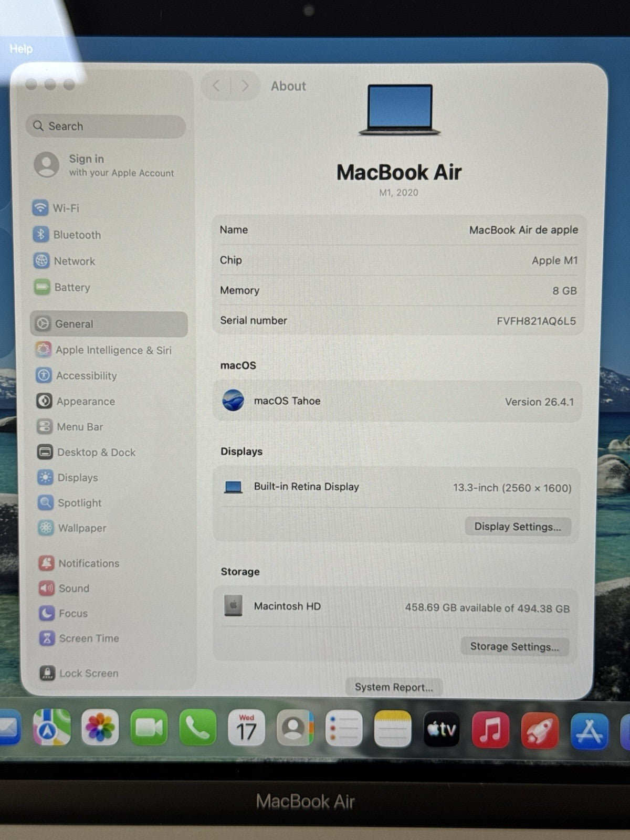
Task: Open App Store in the Dock
Action: point(590,731)
